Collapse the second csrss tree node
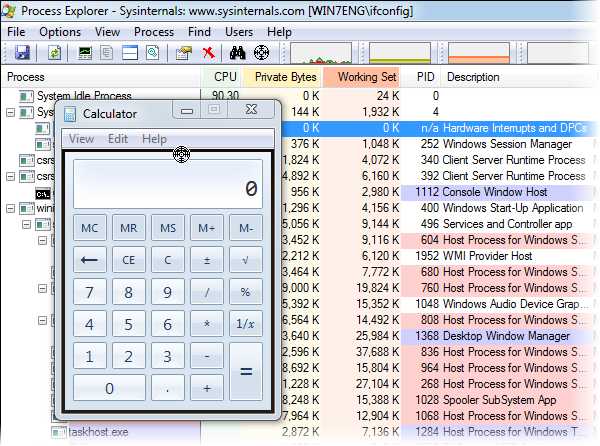 [11, 176]
